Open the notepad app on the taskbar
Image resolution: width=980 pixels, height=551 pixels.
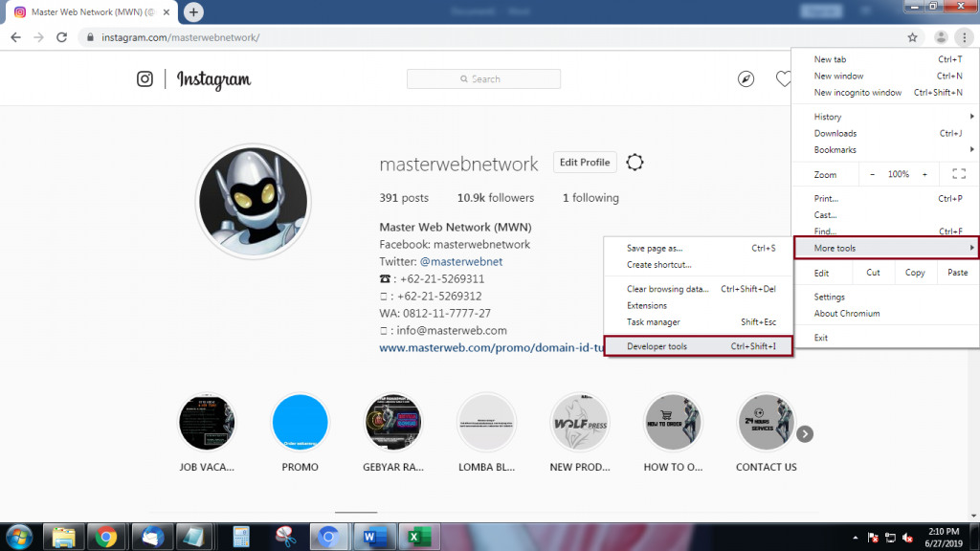(x=193, y=537)
